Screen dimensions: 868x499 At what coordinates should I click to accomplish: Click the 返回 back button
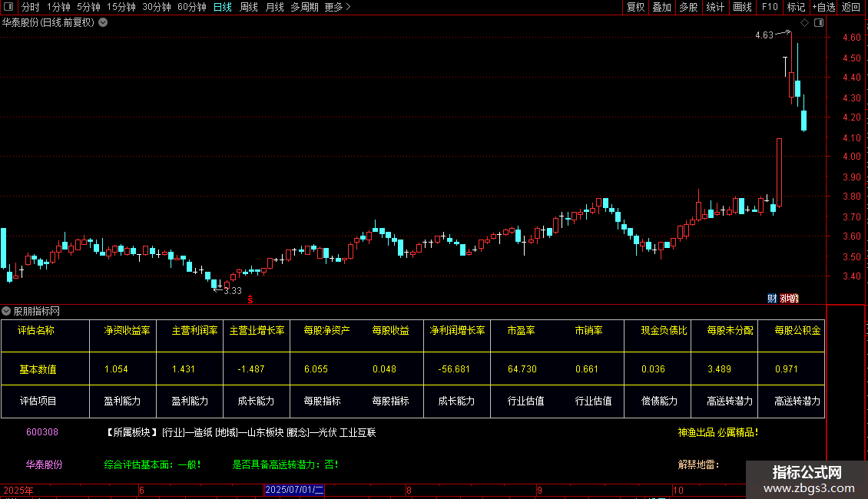point(851,7)
